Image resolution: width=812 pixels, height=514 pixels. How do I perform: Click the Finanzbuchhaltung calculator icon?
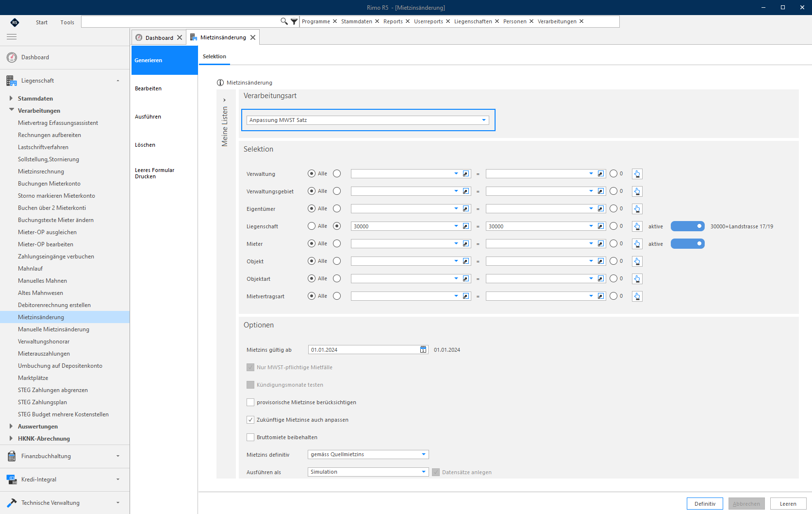pyautogui.click(x=12, y=456)
